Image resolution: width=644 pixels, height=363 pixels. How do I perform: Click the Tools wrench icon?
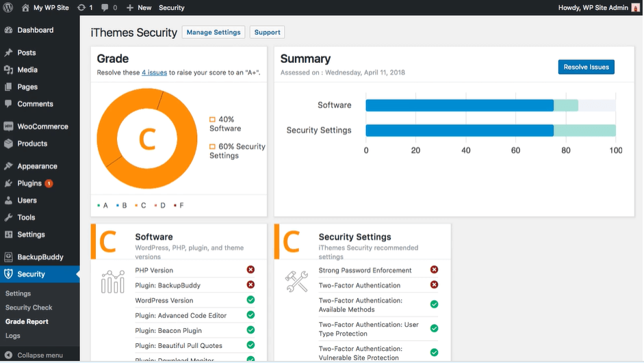[x=8, y=217]
